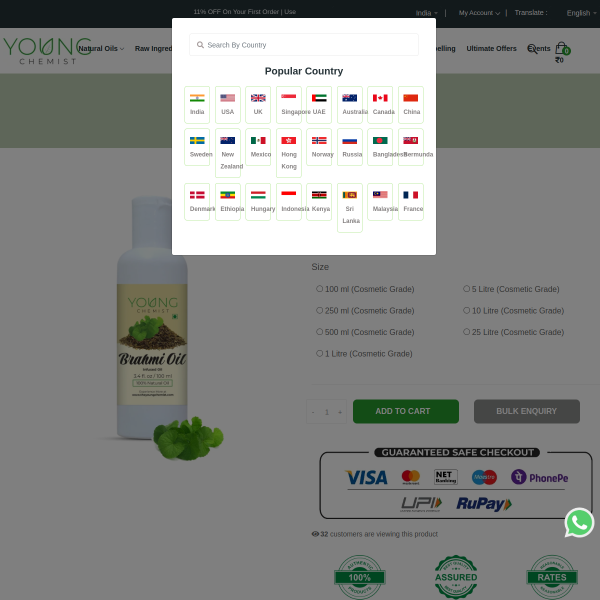Viewport: 600px width, 600px height.
Task: Select the India flag country tile
Action: (197, 105)
